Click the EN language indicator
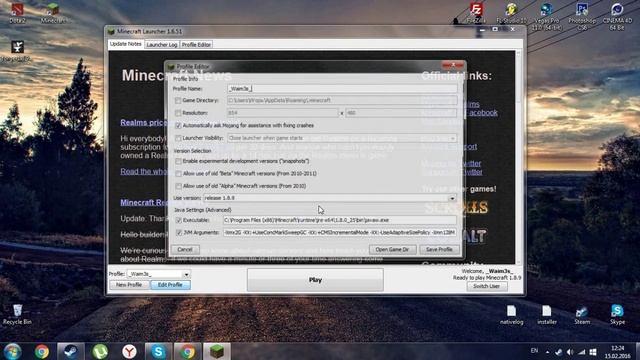Image resolution: width=640 pixels, height=360 pixels. [534, 351]
